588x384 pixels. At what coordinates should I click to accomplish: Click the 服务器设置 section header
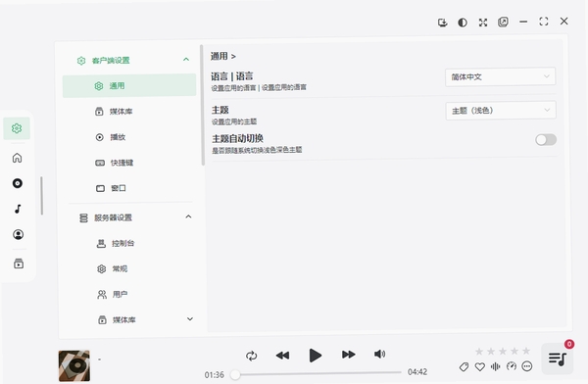[x=131, y=217]
